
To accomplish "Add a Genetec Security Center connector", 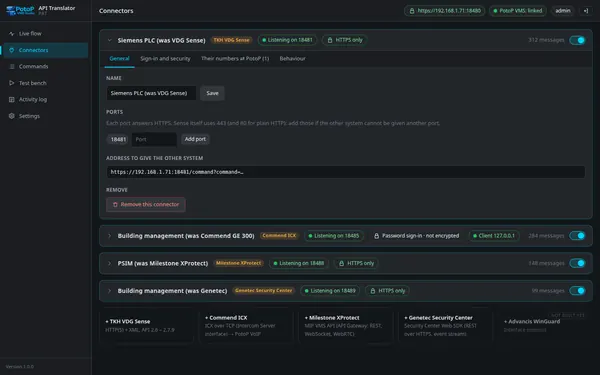I will [445, 326].
